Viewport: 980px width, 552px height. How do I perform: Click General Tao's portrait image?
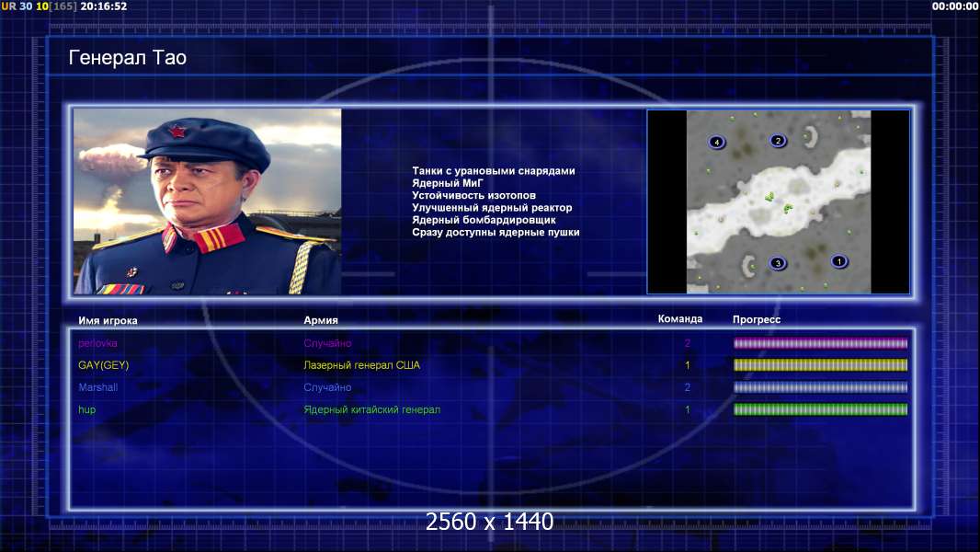click(208, 201)
